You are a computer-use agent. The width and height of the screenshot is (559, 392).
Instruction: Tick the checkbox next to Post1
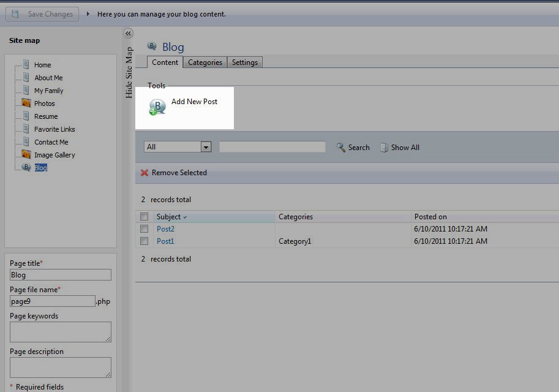(x=144, y=241)
